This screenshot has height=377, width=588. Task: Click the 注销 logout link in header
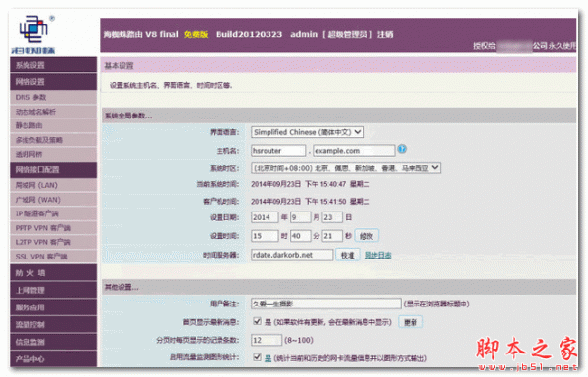click(385, 34)
